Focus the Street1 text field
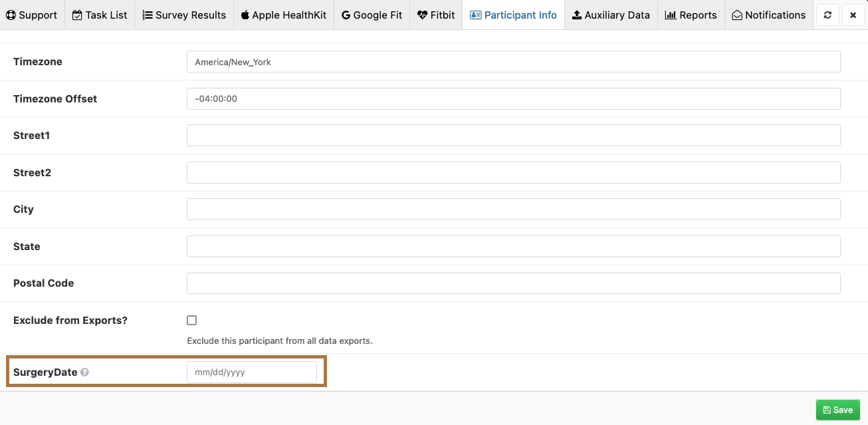The image size is (868, 425). pyautogui.click(x=513, y=136)
